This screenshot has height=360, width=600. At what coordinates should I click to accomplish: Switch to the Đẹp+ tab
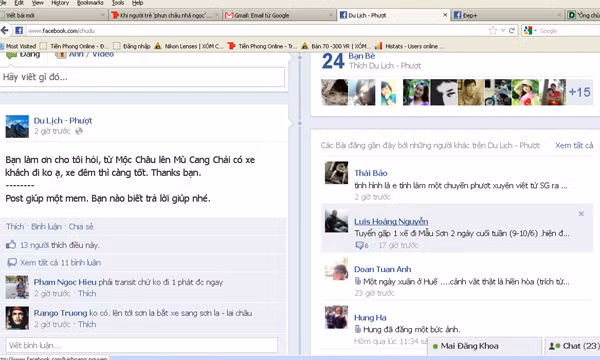click(507, 15)
